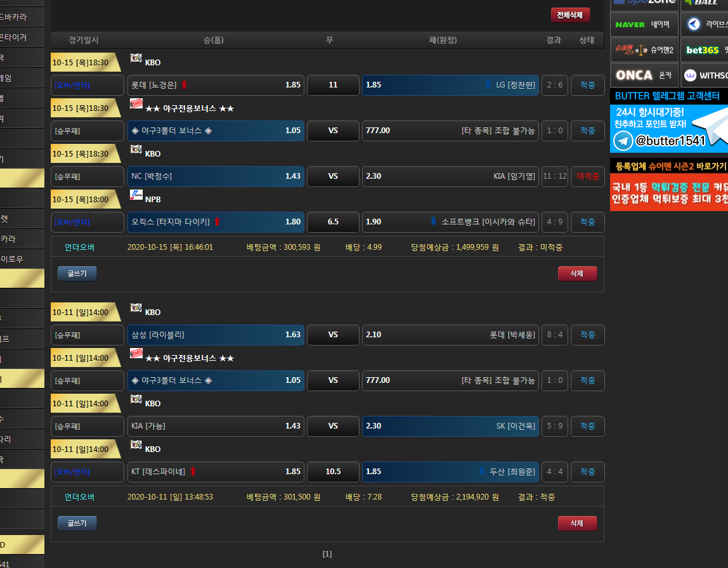Viewport: 728px width, 568px height.
Task: Click the blue down arrow beside 소프트뱅크
Action: (x=434, y=222)
